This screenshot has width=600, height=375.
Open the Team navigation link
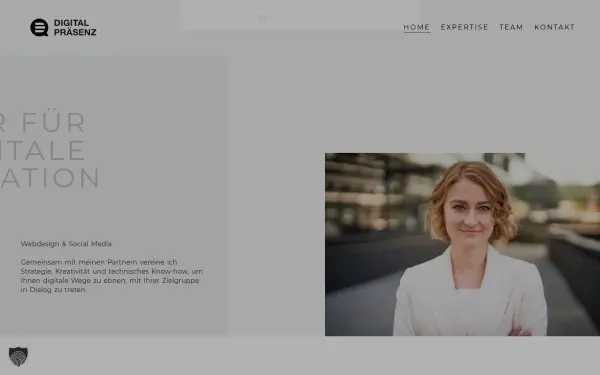511,27
